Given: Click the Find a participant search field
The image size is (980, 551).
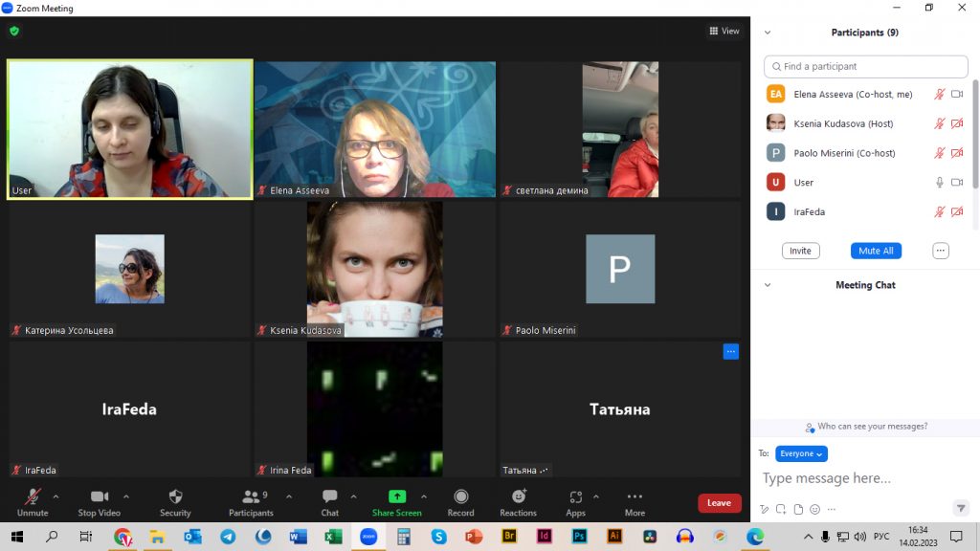Looking at the screenshot, I should 866,66.
